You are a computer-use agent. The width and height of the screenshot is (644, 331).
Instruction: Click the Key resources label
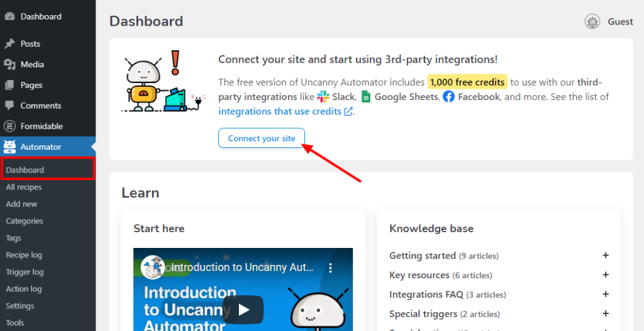click(419, 274)
